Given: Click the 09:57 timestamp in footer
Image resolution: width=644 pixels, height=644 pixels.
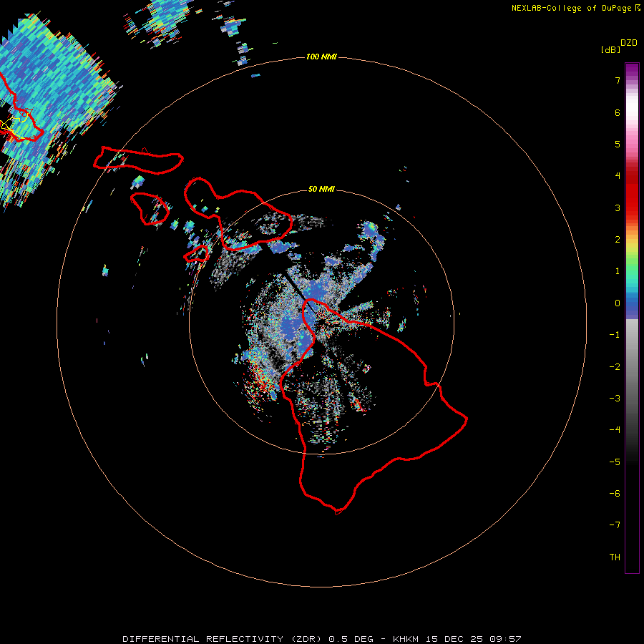Looking at the screenshot, I should (x=506, y=639).
